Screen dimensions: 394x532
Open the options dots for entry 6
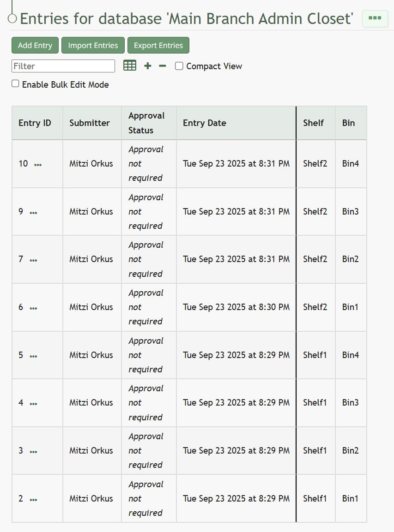[x=34, y=308]
